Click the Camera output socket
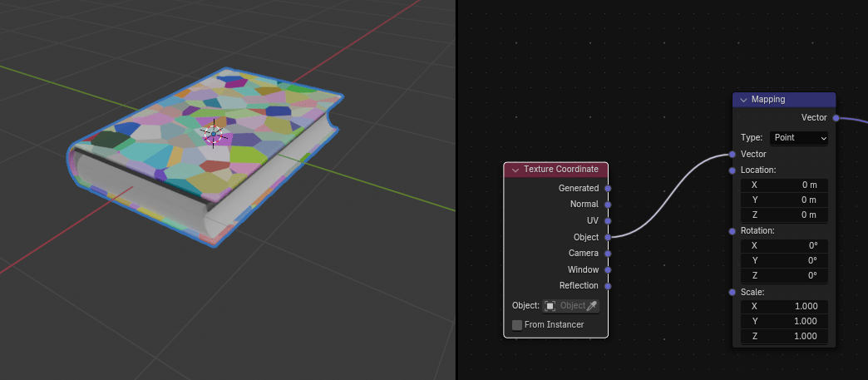The width and height of the screenshot is (868, 380). click(x=608, y=254)
